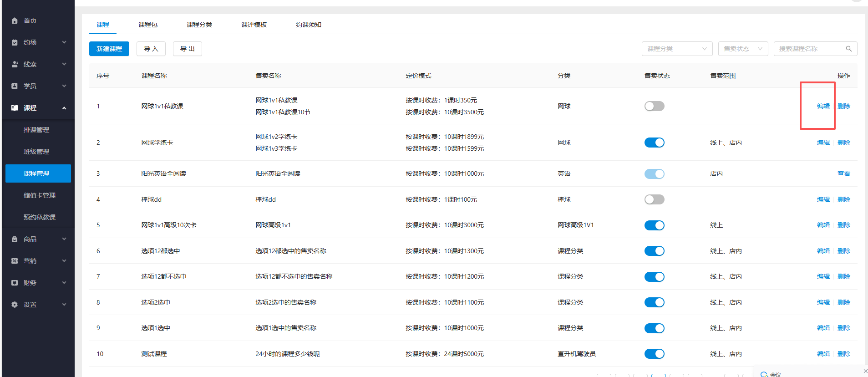
Task: Click the 商品 bag icon in sidebar
Action: 15,239
